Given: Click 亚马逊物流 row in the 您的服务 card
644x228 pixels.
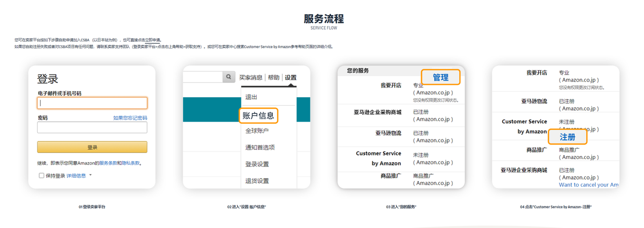Looking at the screenshot, I should tap(388, 133).
